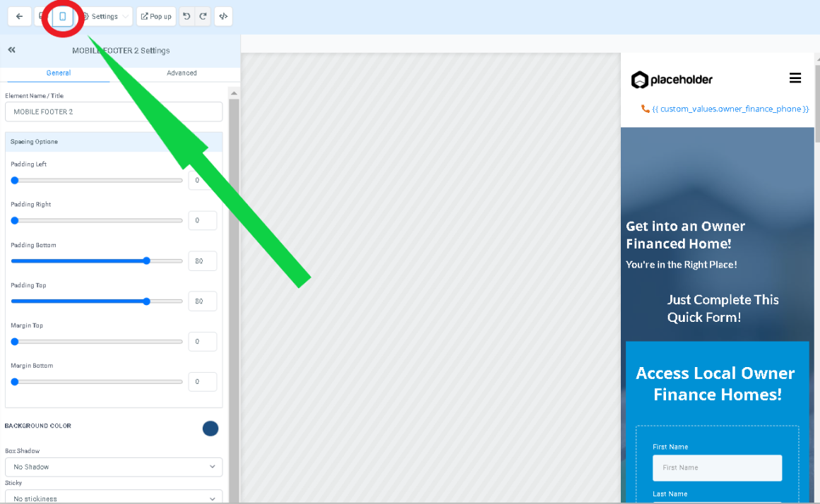820x504 pixels.
Task: Adjust the Padding Right slider handle
Action: tap(15, 221)
